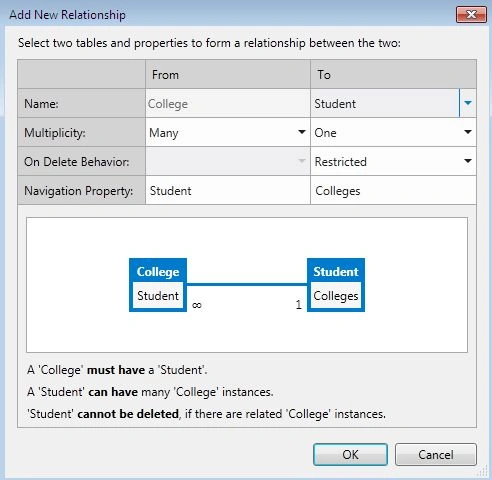Cancel the new relationship dialog
The image size is (492, 480).
pyautogui.click(x=436, y=454)
